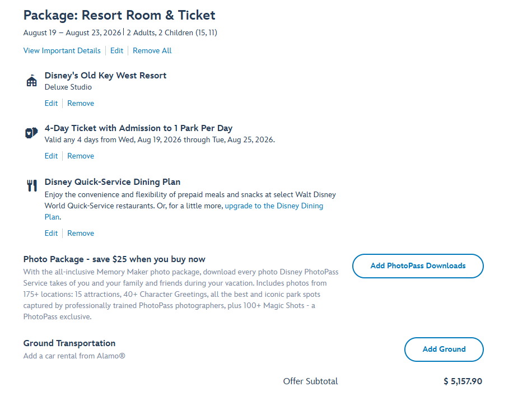Open upgrade to the Disney Dining Plan
The width and height of the screenshot is (532, 396).
274,206
